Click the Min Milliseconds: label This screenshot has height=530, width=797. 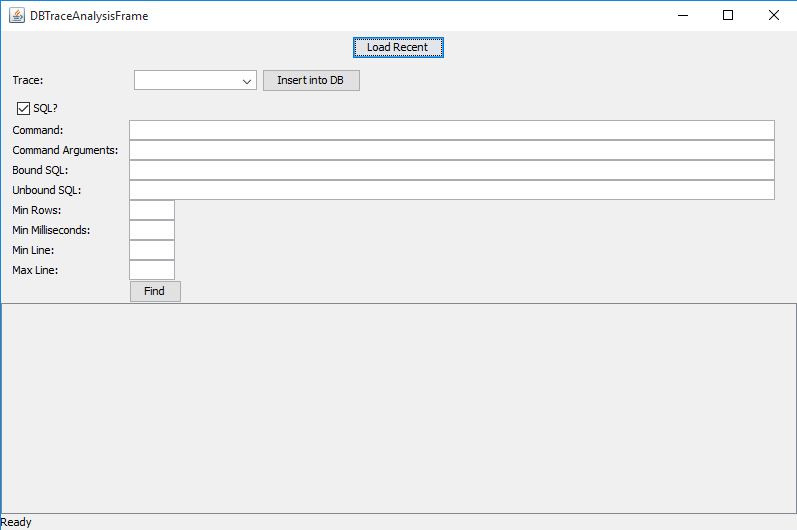coord(51,230)
